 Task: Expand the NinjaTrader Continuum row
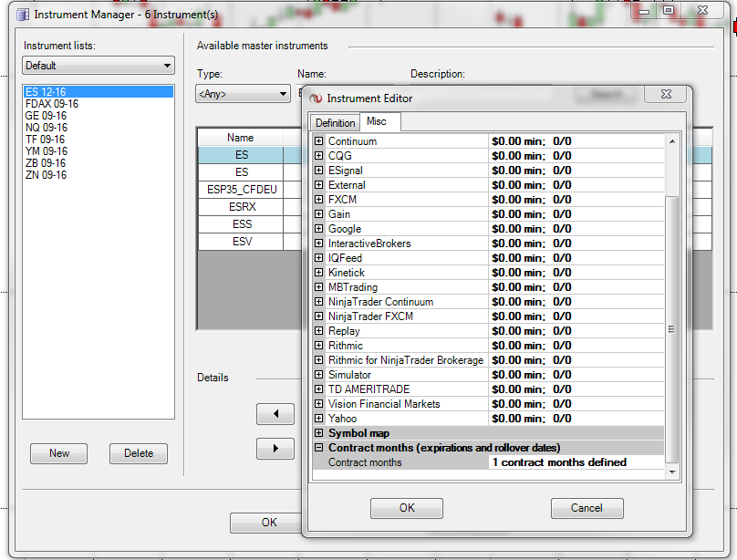pyautogui.click(x=318, y=301)
